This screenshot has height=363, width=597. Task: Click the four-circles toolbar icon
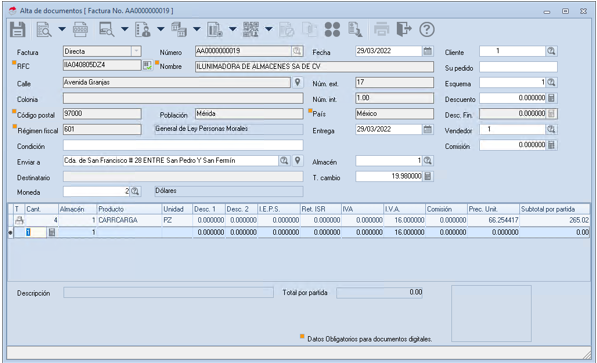click(332, 29)
